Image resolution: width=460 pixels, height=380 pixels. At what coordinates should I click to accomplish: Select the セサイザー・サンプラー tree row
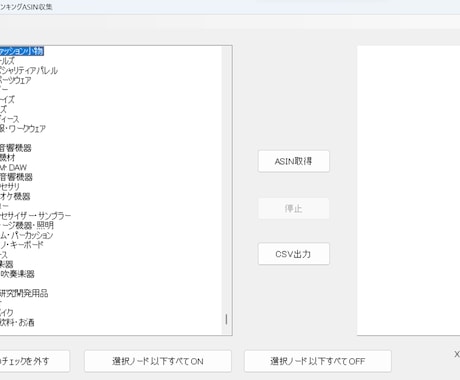[35, 216]
